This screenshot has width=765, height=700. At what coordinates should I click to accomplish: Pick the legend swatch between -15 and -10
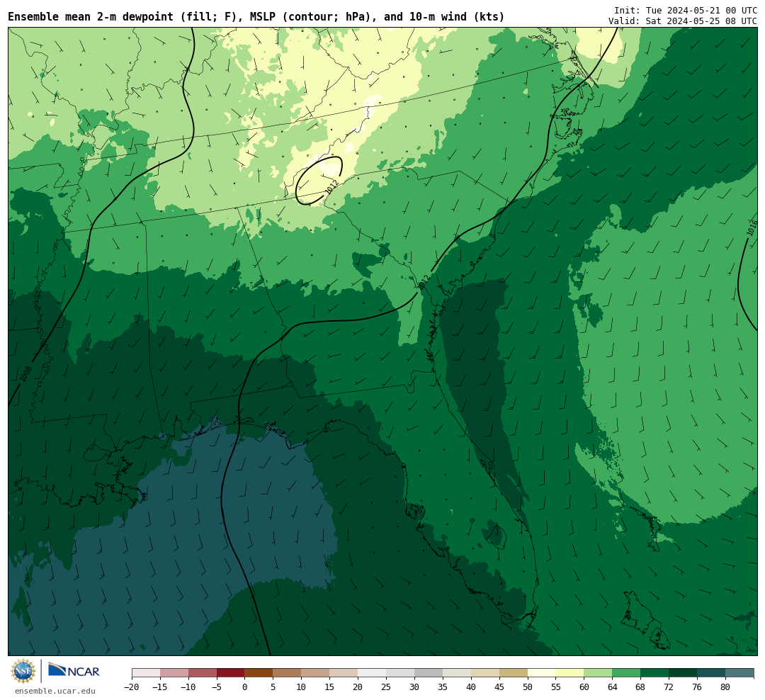174,673
